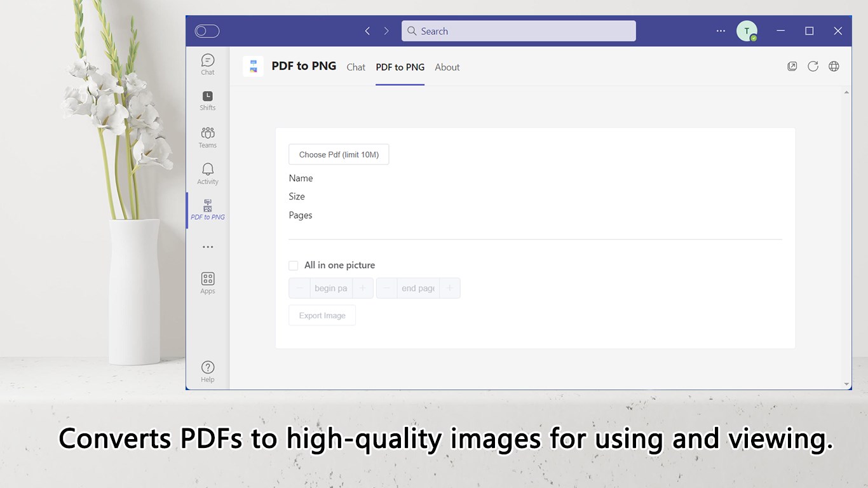Click the PDF to PNG app logo

[253, 66]
